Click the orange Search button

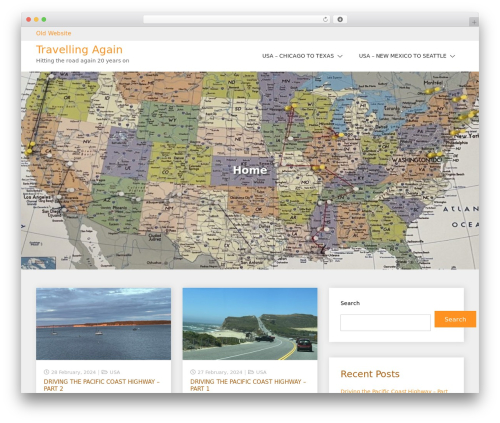pyautogui.click(x=455, y=319)
